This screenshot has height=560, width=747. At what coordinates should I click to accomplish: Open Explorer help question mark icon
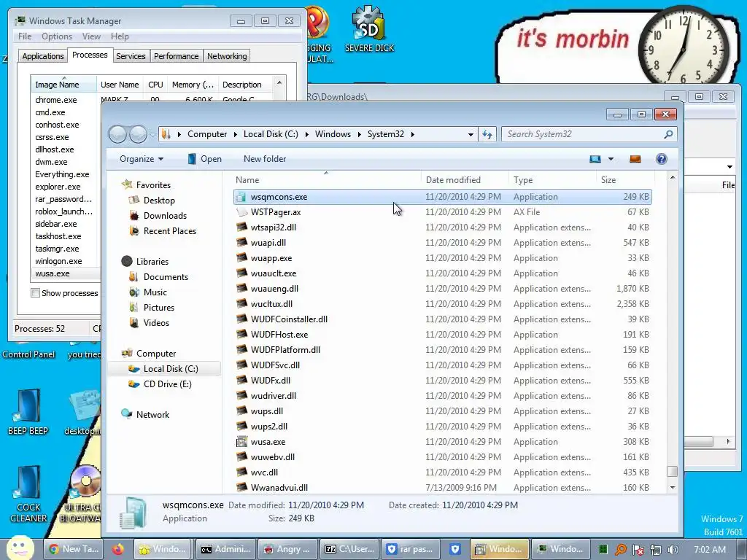[661, 159]
